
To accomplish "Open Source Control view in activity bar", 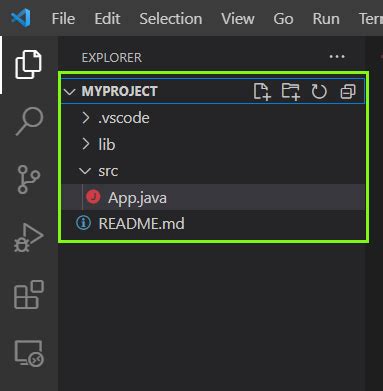I will pos(29,179).
